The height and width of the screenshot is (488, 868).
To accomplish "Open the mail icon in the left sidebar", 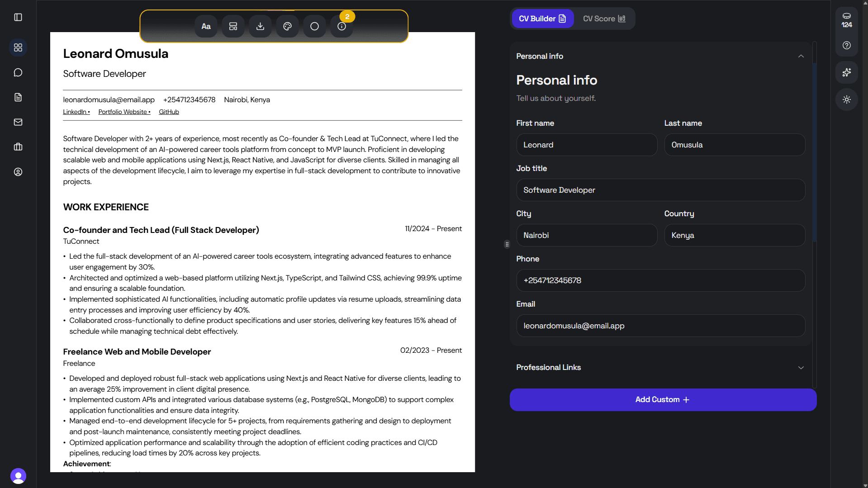I will [18, 122].
